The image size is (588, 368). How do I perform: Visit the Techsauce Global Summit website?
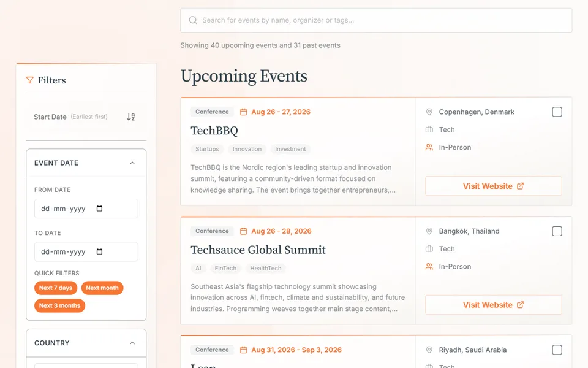(x=494, y=305)
